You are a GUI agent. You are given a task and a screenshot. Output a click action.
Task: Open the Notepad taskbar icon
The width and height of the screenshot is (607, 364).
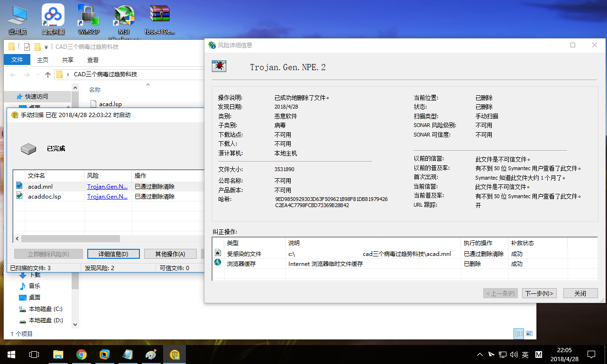pos(128,355)
